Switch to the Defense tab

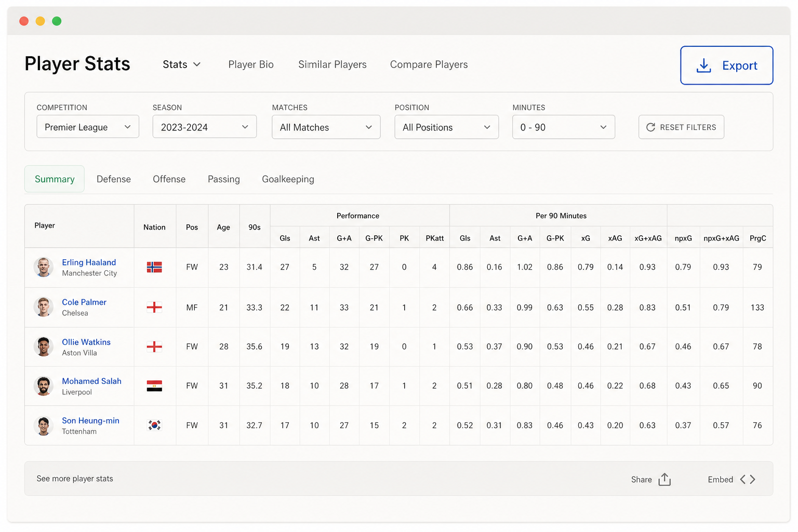(114, 179)
